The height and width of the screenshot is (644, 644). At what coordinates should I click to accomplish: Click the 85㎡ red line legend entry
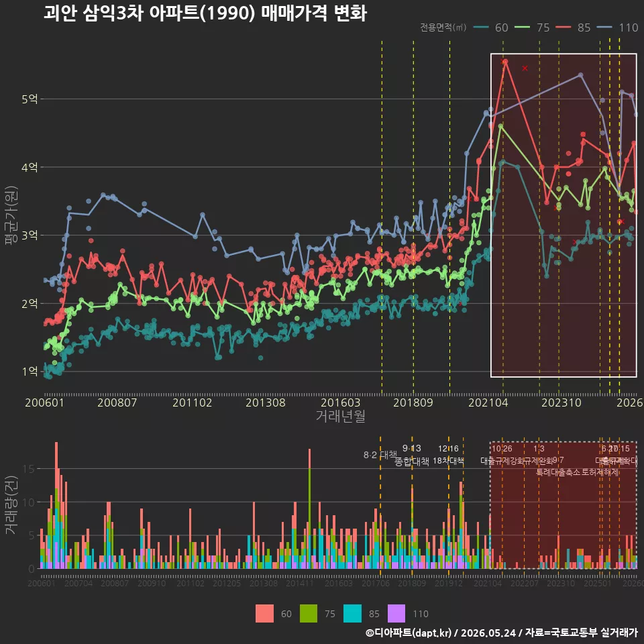pos(574,28)
